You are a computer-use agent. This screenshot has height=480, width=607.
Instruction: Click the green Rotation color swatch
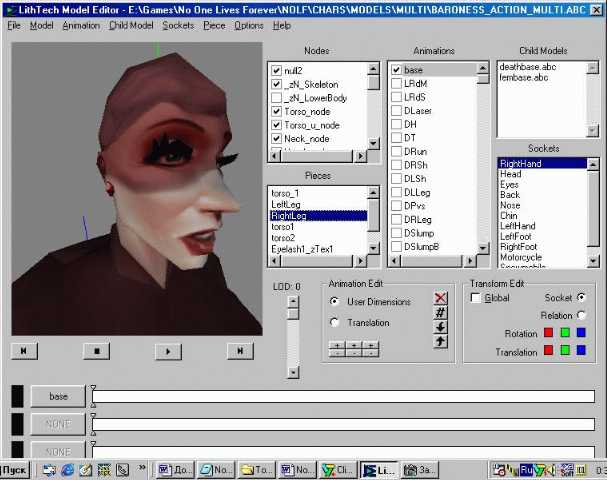565,333
